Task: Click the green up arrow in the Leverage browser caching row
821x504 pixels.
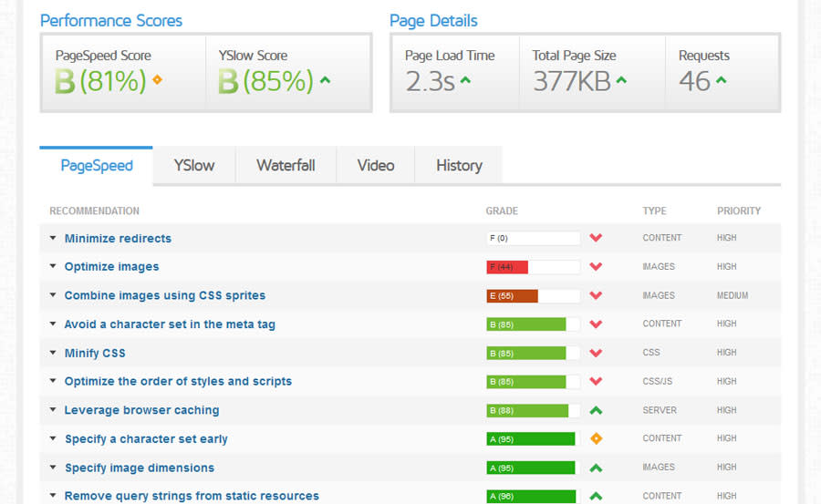Action: point(596,410)
